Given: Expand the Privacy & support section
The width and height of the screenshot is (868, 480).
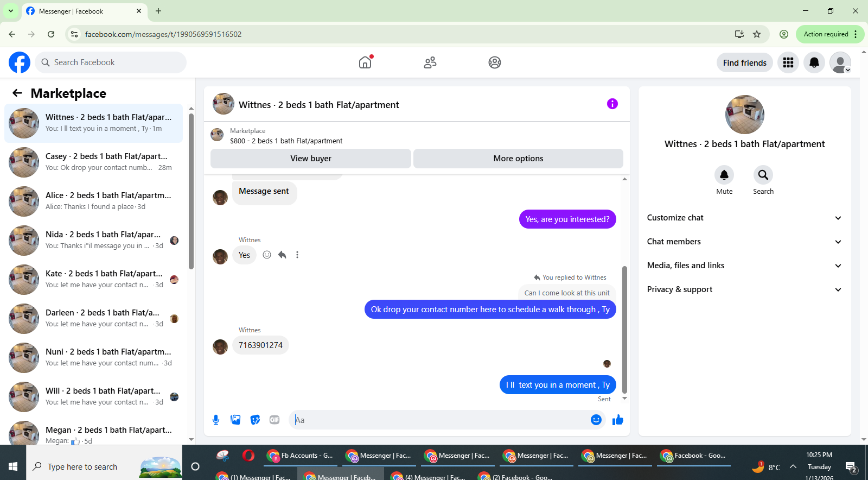Looking at the screenshot, I should 744,289.
